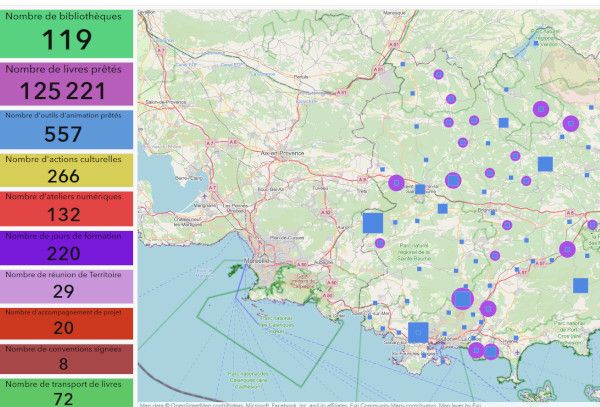This screenshot has height=407, width=600.
Task: Click the topmost purple circle map marker
Action: pos(437,75)
